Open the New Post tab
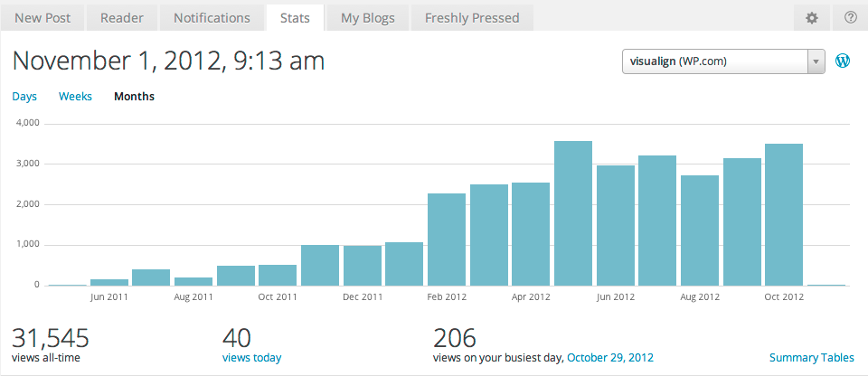868x376 pixels. (43, 17)
